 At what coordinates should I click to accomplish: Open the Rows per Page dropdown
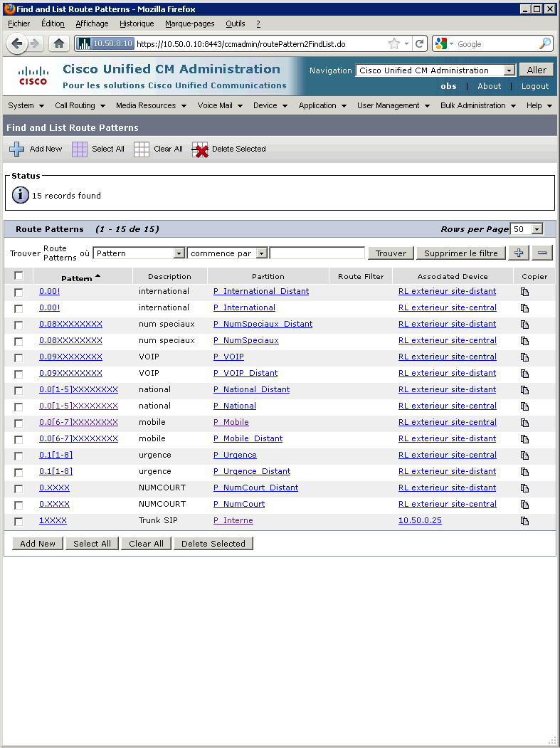pos(527,229)
